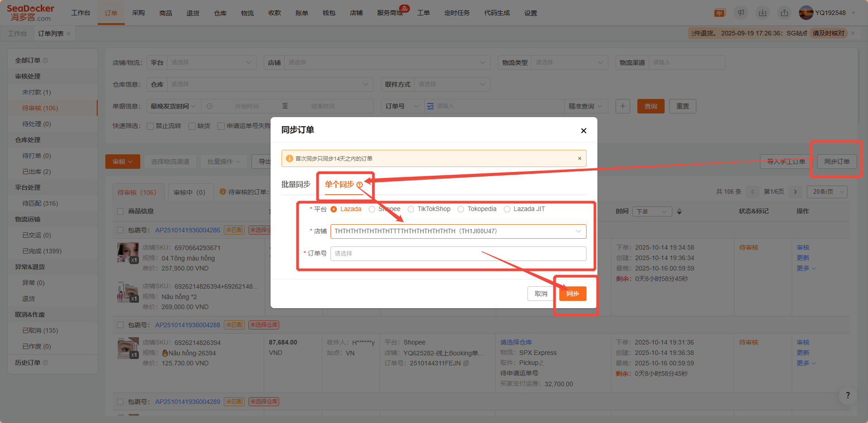
Task: Check the 禁止流转 quick filter checkbox
Action: tap(150, 126)
